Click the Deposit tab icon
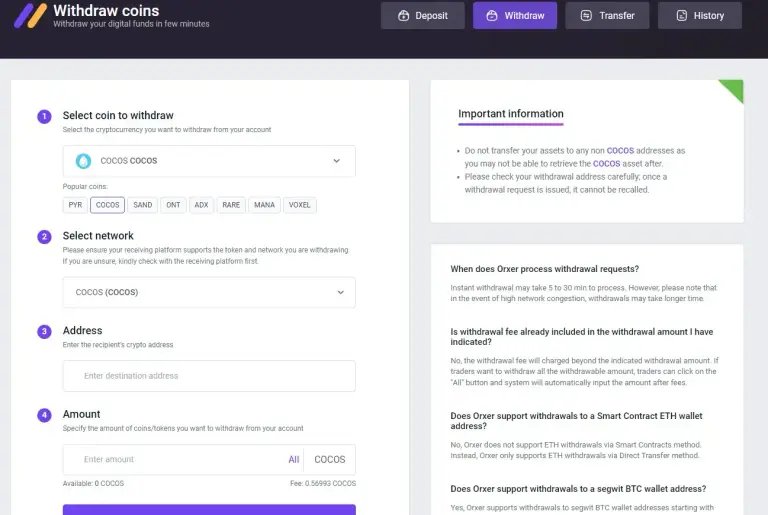This screenshot has height=515, width=768. [403, 16]
